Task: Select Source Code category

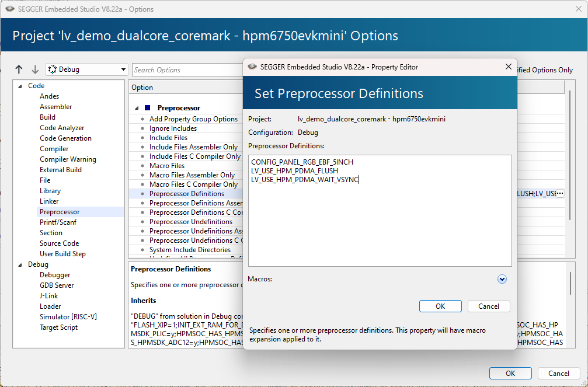Action: (59, 243)
